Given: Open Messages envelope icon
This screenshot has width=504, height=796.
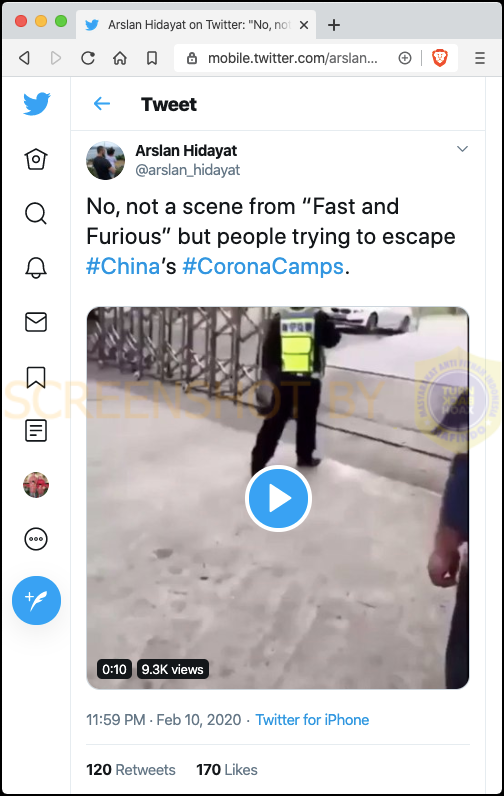Looking at the screenshot, I should [x=36, y=322].
